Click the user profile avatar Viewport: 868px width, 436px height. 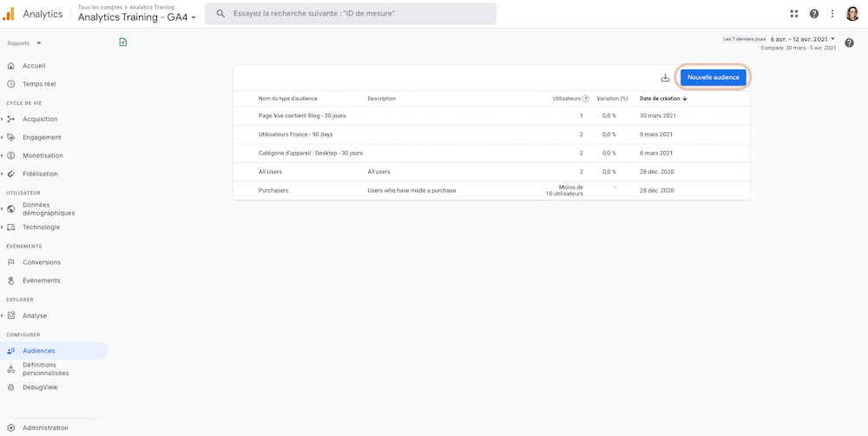click(x=852, y=14)
